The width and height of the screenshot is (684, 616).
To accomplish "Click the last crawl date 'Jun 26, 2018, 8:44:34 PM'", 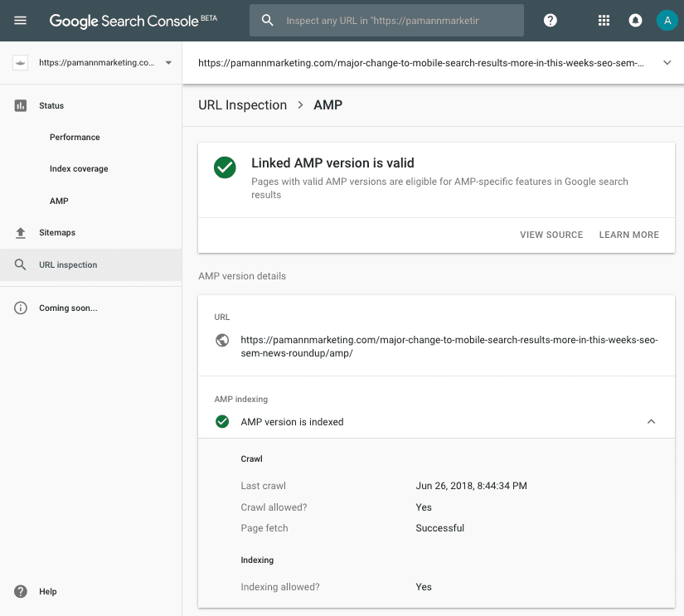I will coord(471,486).
